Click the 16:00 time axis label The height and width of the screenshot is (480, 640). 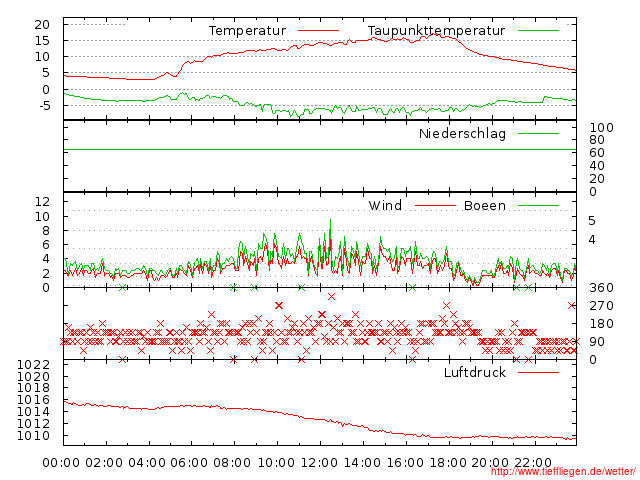(405, 463)
